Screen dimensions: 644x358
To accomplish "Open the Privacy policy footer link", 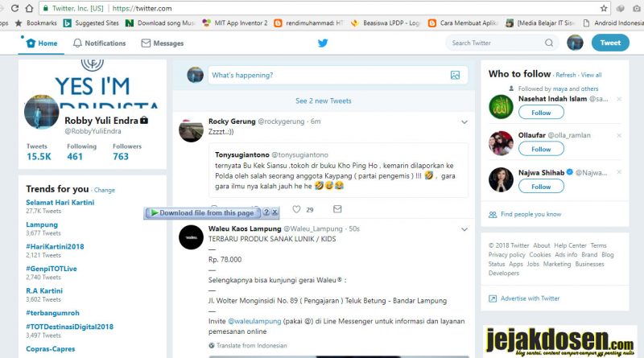I will [506, 254].
